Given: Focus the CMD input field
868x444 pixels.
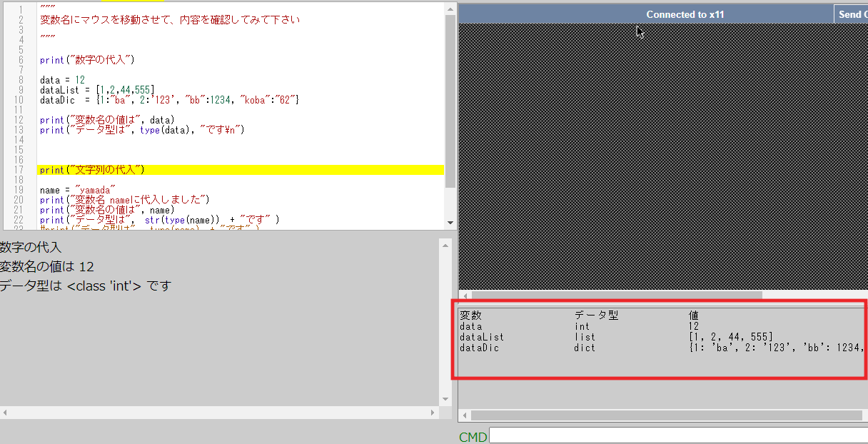Looking at the screenshot, I should [x=678, y=435].
